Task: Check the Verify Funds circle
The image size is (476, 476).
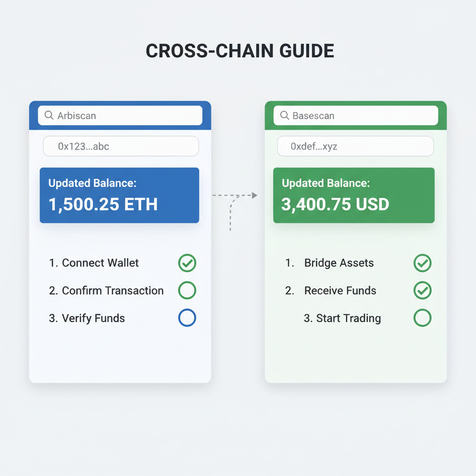Action: click(187, 318)
